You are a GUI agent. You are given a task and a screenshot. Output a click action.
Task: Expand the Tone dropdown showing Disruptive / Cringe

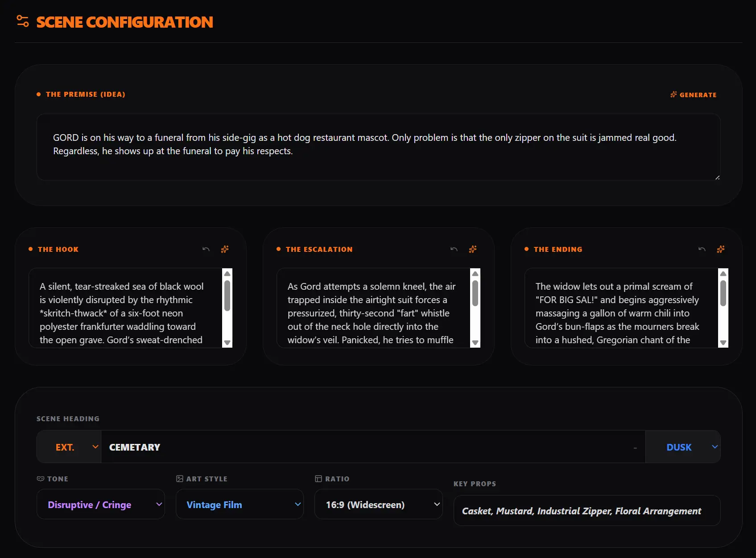pyautogui.click(x=100, y=505)
